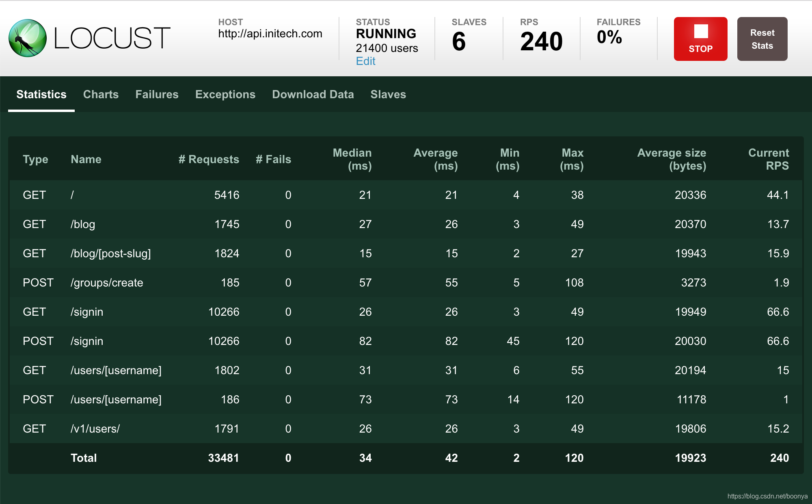
Task: Sort by Max (ms) column header
Action: 572,159
